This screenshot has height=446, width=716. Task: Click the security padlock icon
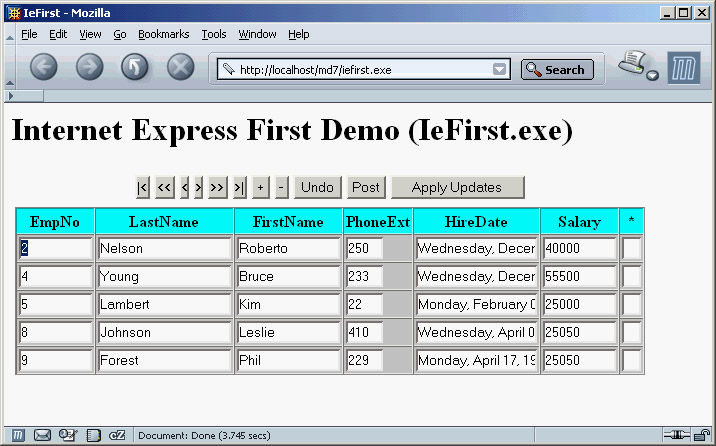pyautogui.click(x=703, y=435)
